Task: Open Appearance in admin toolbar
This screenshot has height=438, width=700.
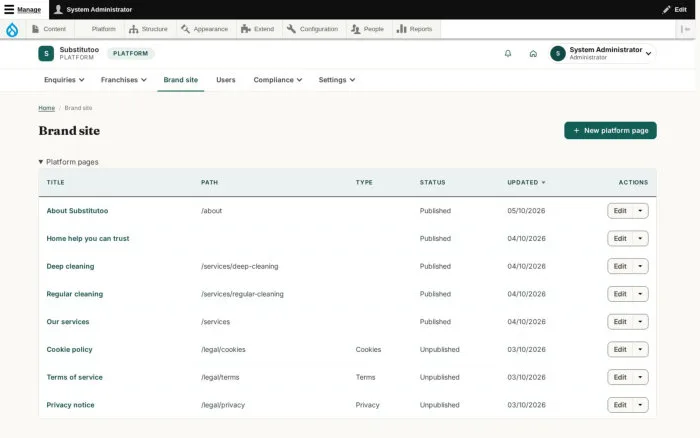Action: tap(204, 29)
